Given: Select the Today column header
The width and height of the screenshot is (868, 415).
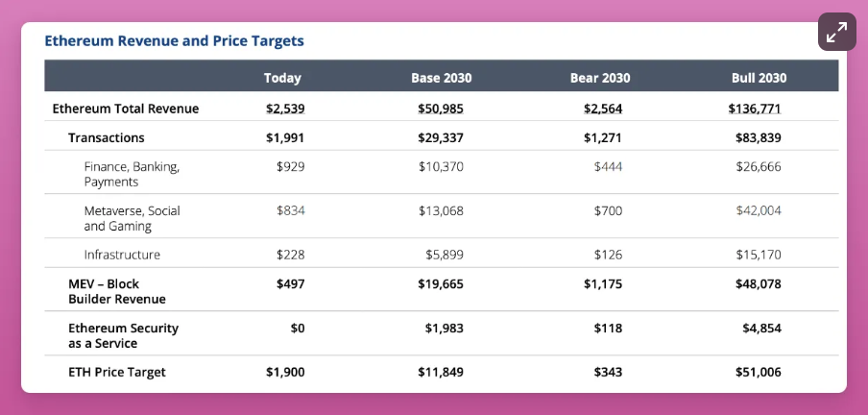Looking at the screenshot, I should [x=282, y=77].
